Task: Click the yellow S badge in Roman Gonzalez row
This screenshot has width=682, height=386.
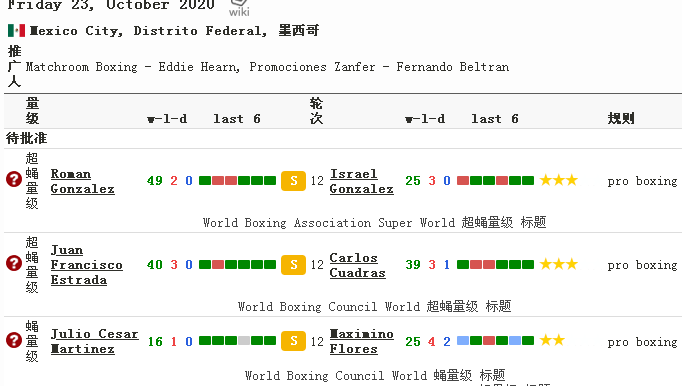Action: click(x=294, y=181)
